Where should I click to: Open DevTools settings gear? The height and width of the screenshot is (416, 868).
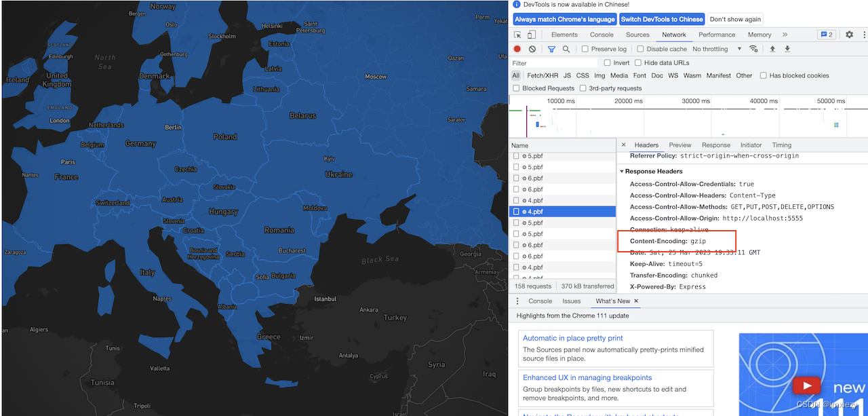849,35
